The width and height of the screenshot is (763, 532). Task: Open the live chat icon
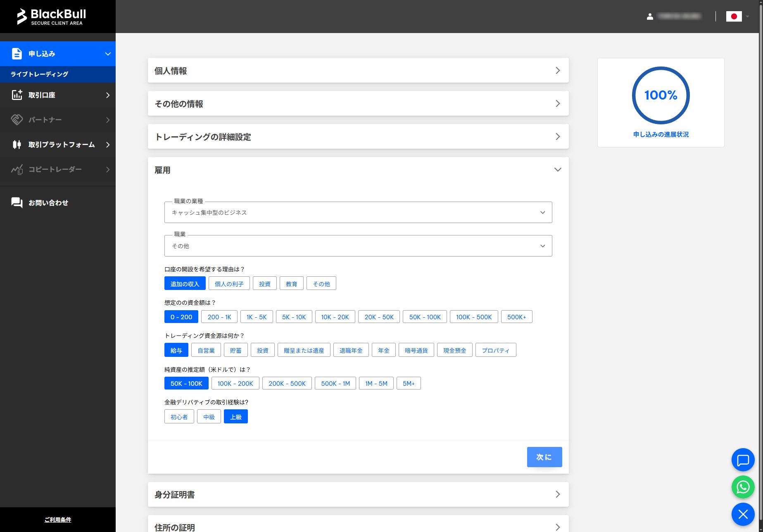(x=742, y=460)
